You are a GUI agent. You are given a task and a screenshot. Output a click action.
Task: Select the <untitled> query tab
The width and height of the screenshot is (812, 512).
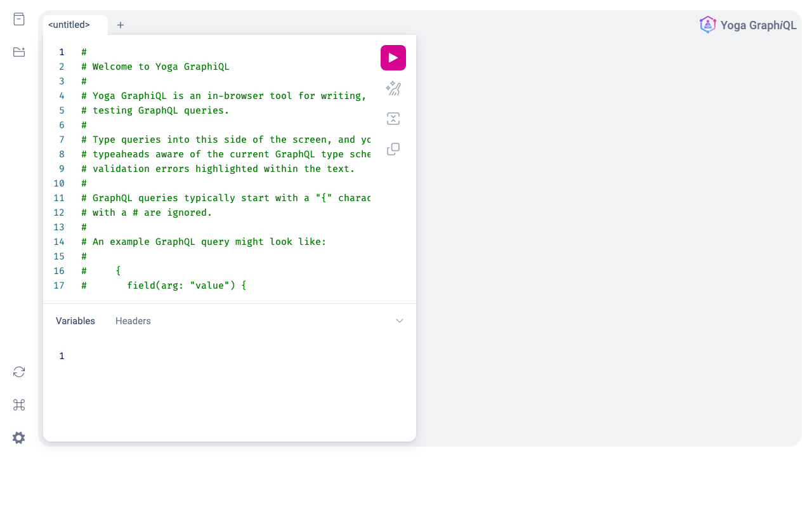point(69,25)
